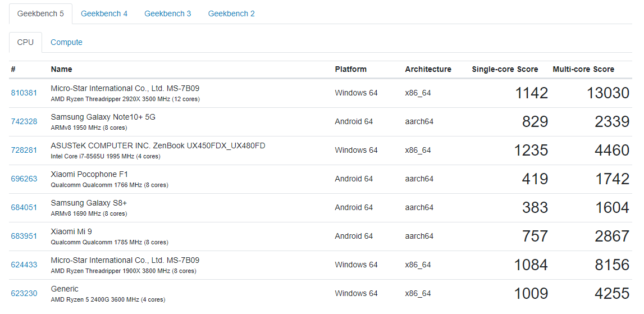Click single-core score 1142
644x314 pixels.
click(x=532, y=93)
